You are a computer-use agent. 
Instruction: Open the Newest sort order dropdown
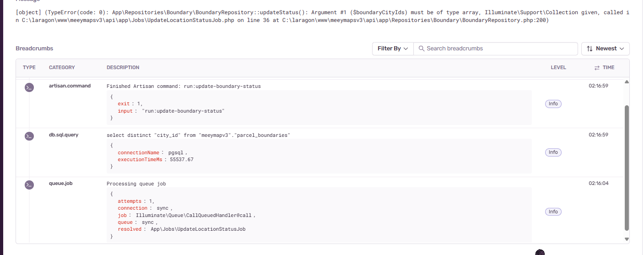click(x=605, y=49)
